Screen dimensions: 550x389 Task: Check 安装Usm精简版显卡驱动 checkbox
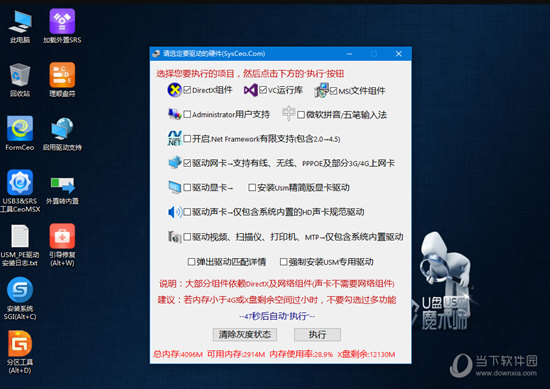click(x=252, y=188)
